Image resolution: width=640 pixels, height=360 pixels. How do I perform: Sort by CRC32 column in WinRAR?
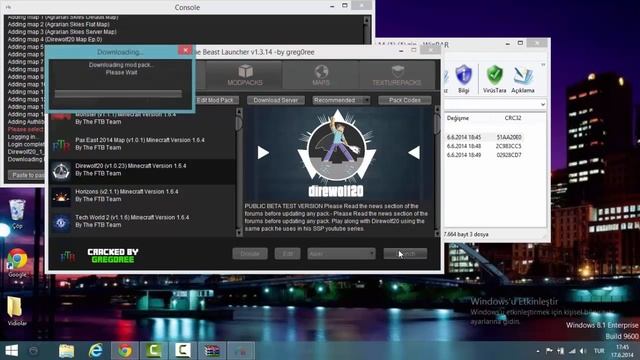(x=513, y=118)
